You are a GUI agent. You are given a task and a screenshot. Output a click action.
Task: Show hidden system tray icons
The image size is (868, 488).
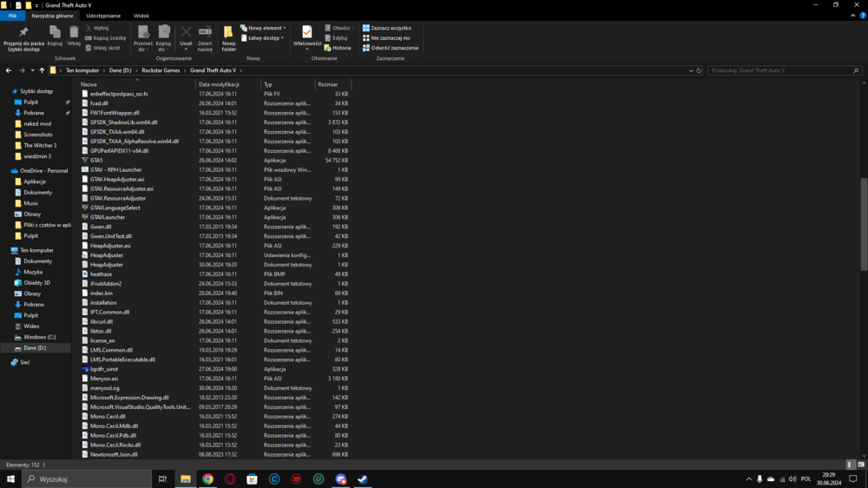click(x=748, y=478)
